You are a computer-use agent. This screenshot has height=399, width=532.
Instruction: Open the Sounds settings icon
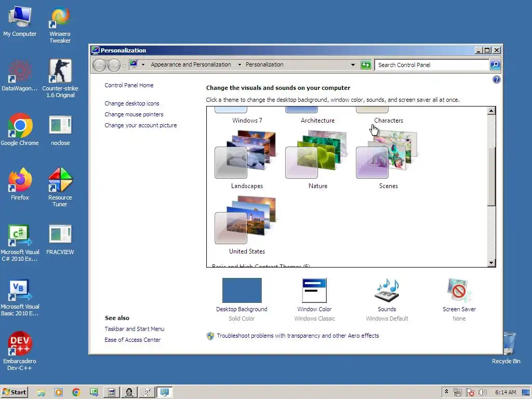tap(387, 290)
